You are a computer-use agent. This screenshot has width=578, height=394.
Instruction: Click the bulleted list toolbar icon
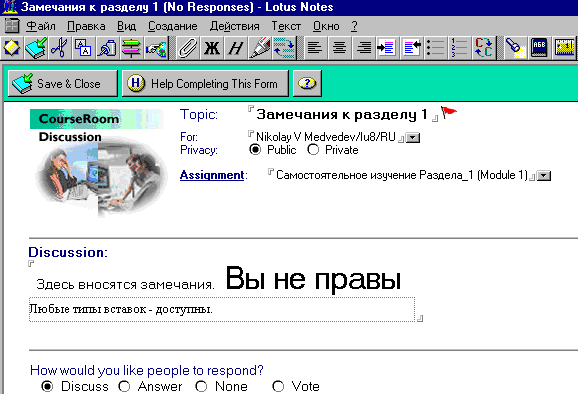[435, 48]
